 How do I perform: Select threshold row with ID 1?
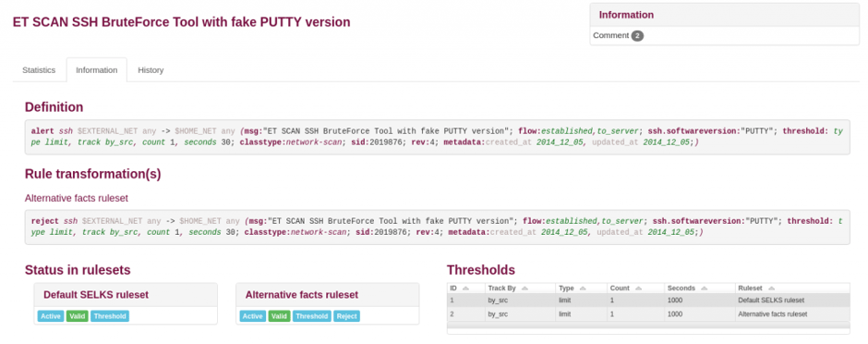click(648, 301)
